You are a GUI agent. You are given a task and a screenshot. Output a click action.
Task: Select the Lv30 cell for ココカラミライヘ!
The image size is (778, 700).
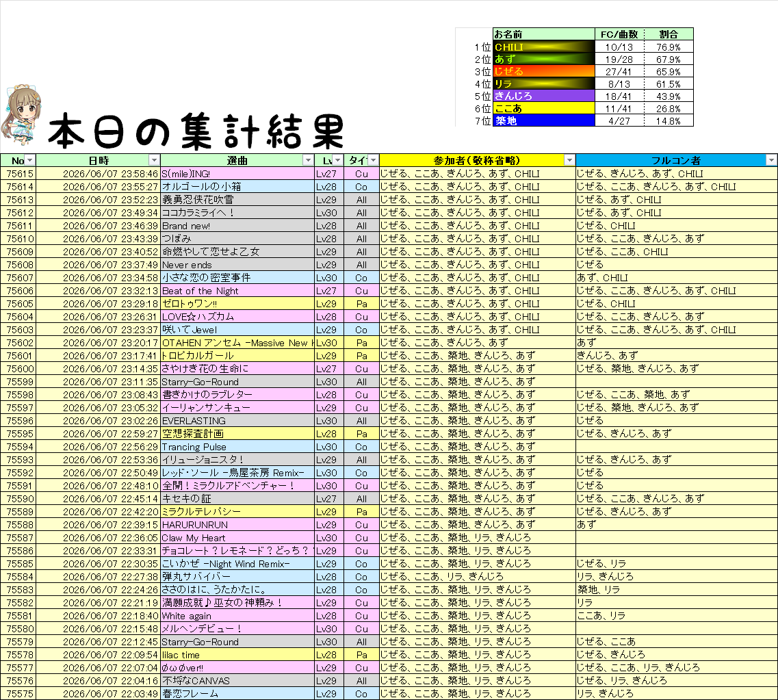pos(329,213)
